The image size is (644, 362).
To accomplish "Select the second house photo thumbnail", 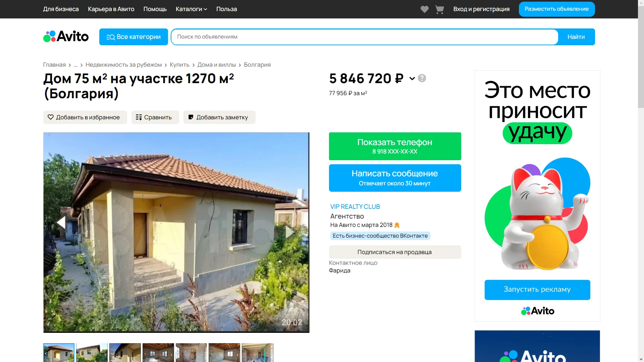I will pyautogui.click(x=92, y=352).
